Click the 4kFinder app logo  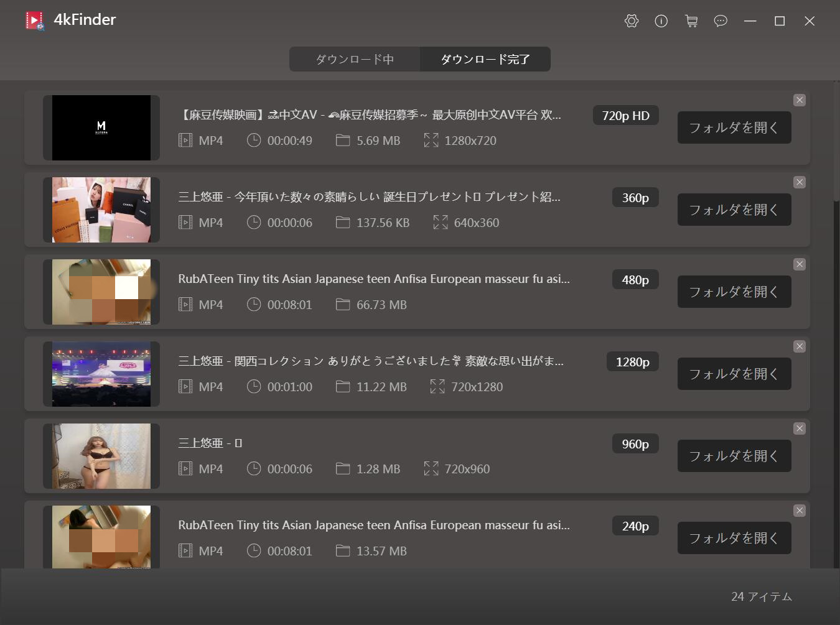coord(35,21)
